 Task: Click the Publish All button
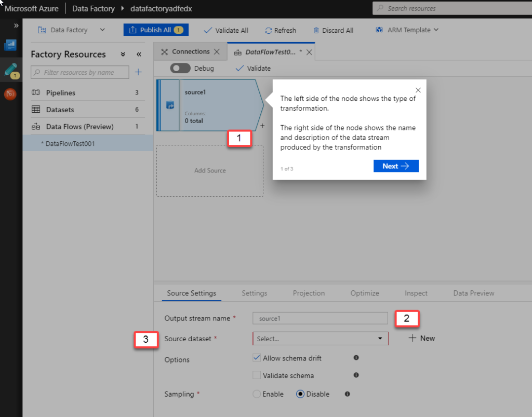pyautogui.click(x=156, y=30)
